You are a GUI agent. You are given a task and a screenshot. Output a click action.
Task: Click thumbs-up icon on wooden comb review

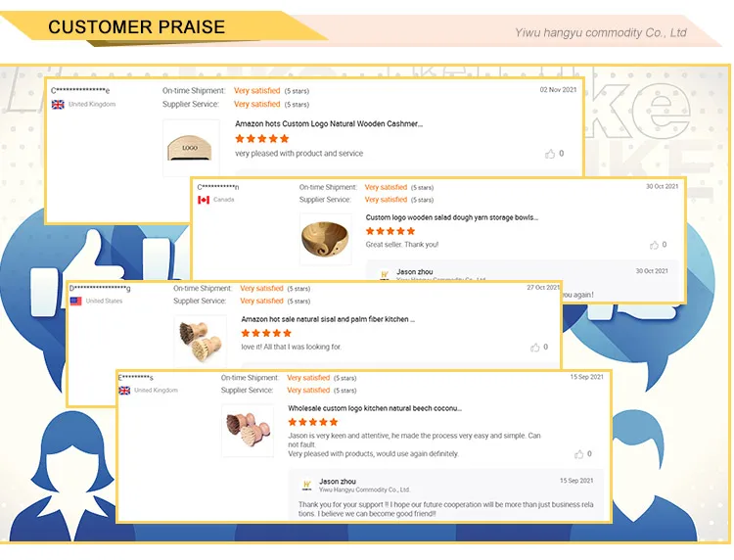[x=550, y=154]
